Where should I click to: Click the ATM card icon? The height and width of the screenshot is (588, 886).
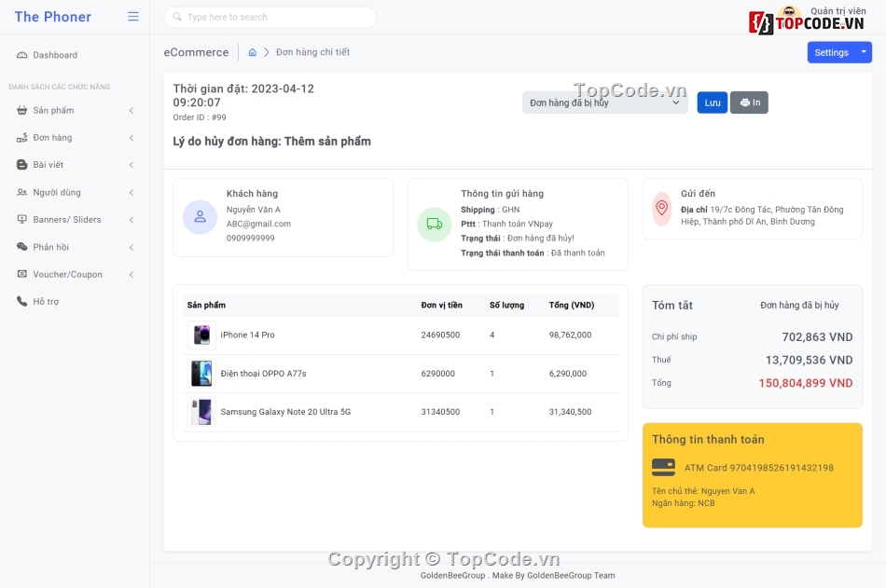[663, 467]
